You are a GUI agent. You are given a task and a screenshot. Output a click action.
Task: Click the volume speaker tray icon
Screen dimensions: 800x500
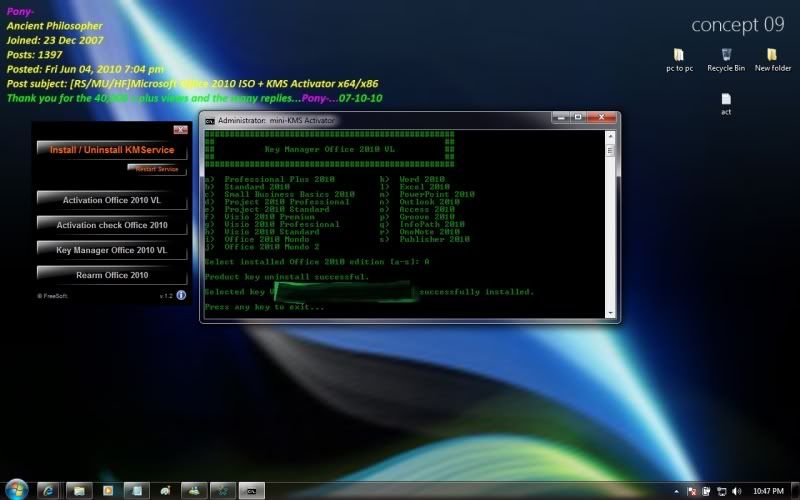coord(736,491)
